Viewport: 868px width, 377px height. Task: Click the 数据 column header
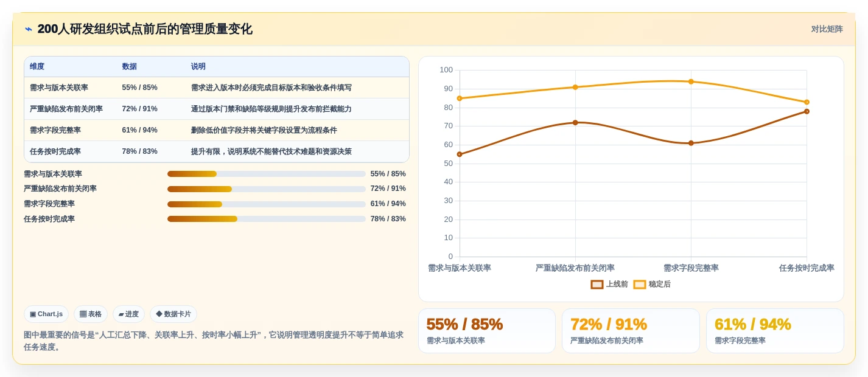(130, 67)
